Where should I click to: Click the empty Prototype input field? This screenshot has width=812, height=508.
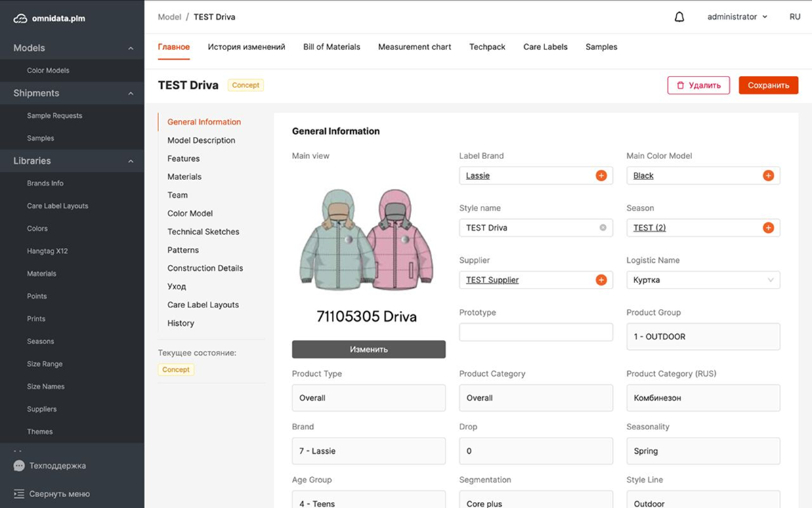(x=536, y=332)
